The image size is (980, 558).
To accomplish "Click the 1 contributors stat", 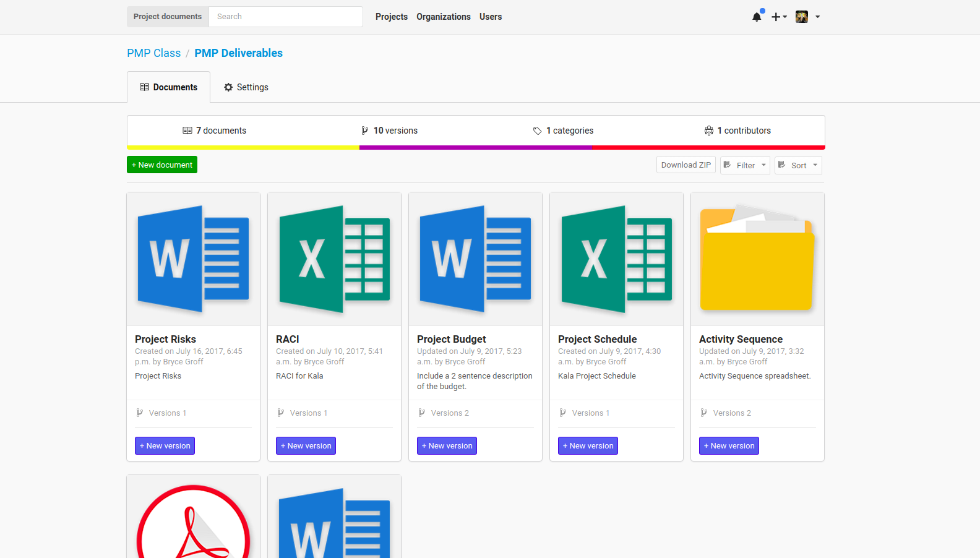I will 737,131.
